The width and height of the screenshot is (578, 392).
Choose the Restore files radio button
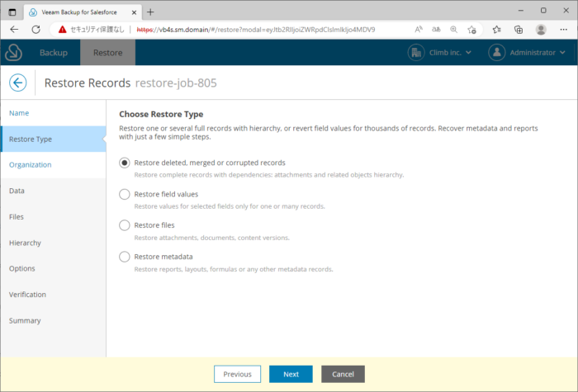(x=125, y=225)
